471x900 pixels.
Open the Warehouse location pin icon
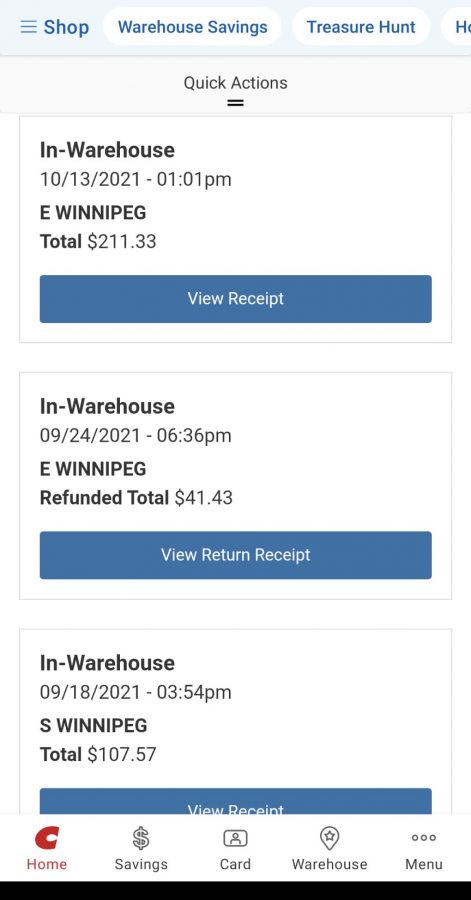pos(329,838)
